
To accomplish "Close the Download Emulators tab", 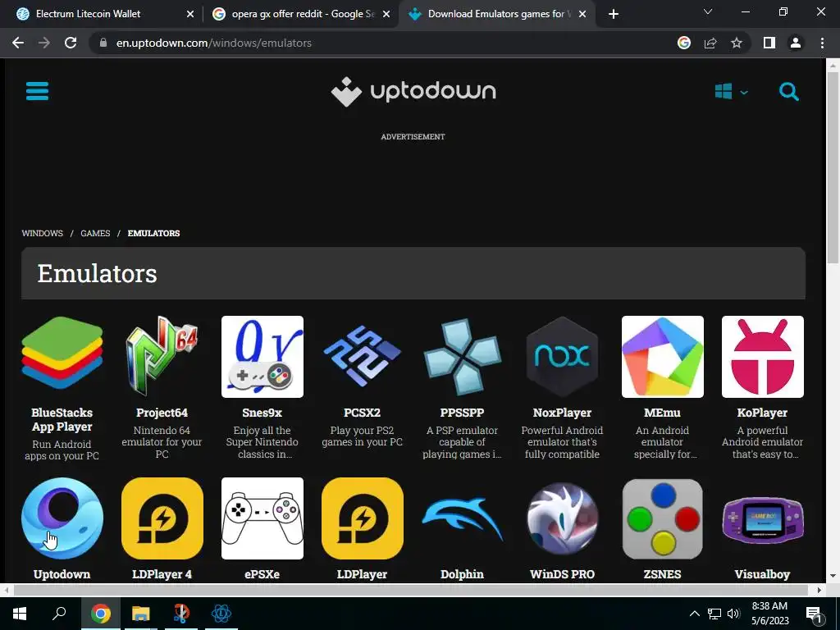I will click(582, 14).
